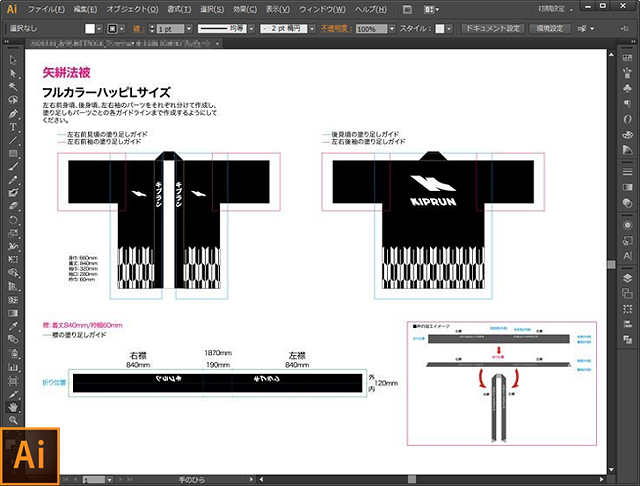
Task: Select the Type tool
Action: [x=13, y=127]
